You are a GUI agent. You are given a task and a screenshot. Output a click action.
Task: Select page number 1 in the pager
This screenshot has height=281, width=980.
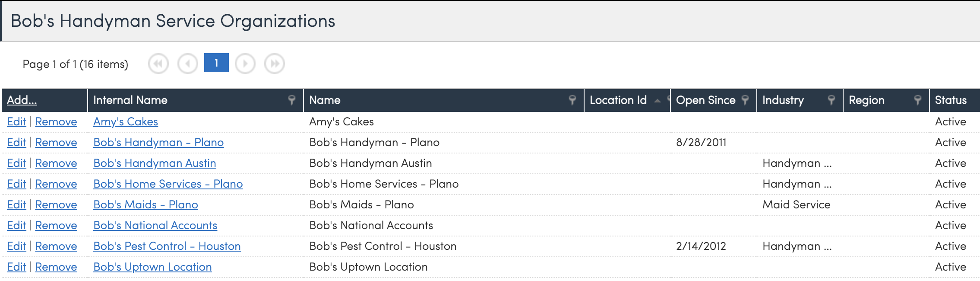pyautogui.click(x=216, y=63)
